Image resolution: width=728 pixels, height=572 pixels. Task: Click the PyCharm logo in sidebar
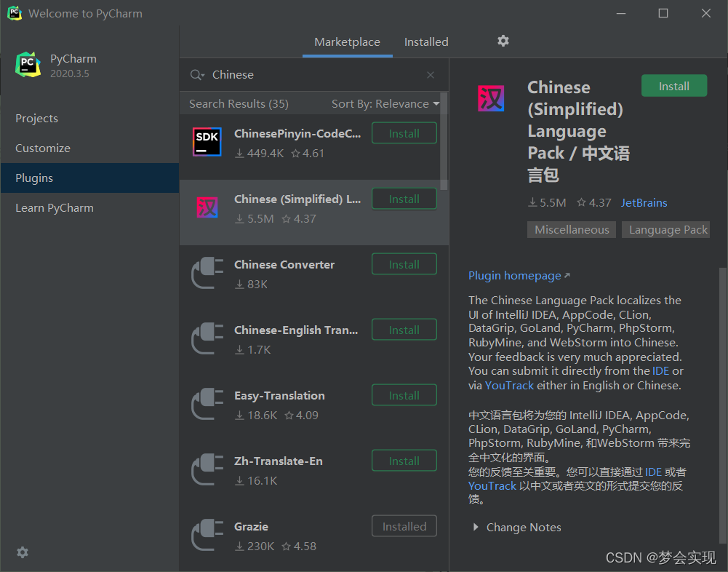coord(28,65)
